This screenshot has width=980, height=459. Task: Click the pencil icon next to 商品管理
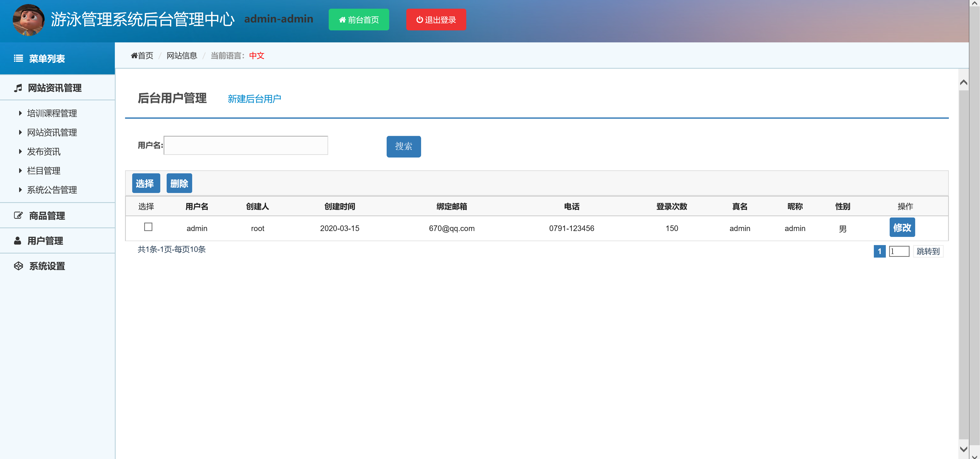coord(18,215)
